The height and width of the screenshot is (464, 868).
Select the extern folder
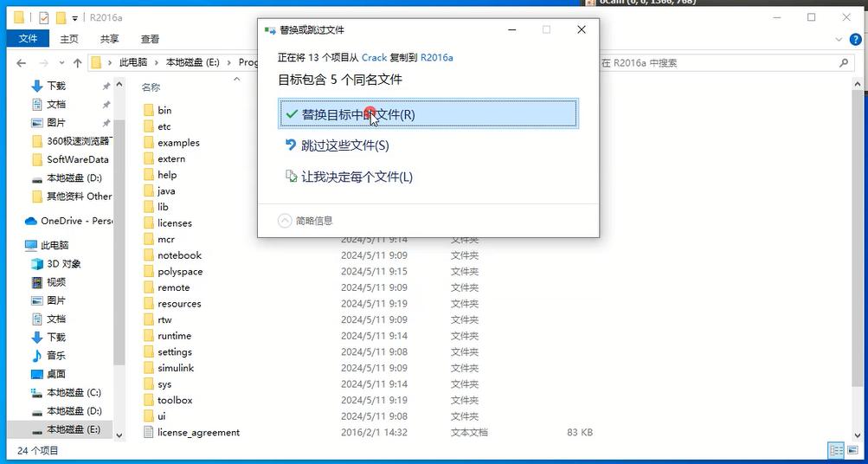(171, 159)
